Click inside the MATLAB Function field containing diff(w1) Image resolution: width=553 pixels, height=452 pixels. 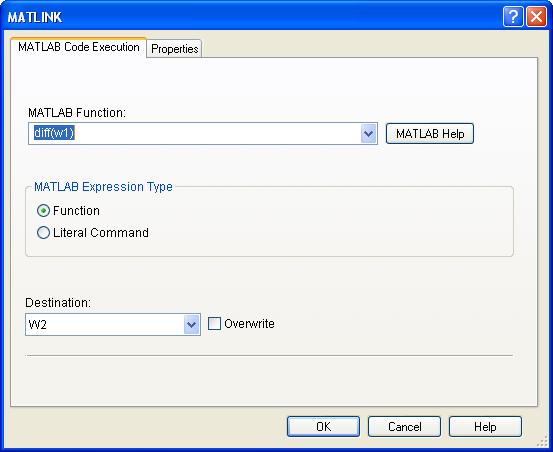[194, 134]
